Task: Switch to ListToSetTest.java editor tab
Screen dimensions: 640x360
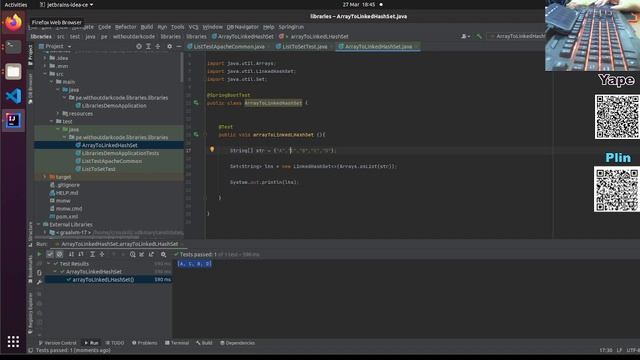Action: click(x=304, y=47)
